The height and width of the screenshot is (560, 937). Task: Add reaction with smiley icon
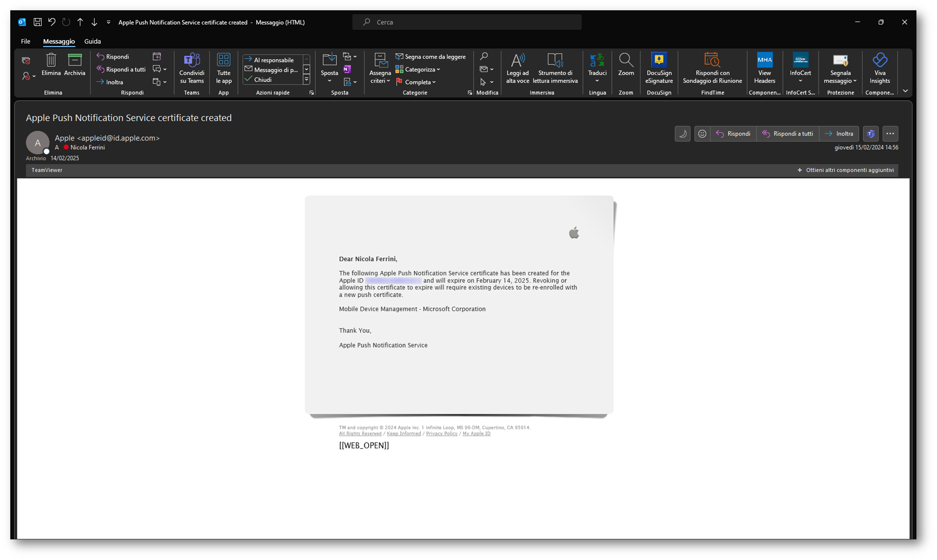[702, 134]
